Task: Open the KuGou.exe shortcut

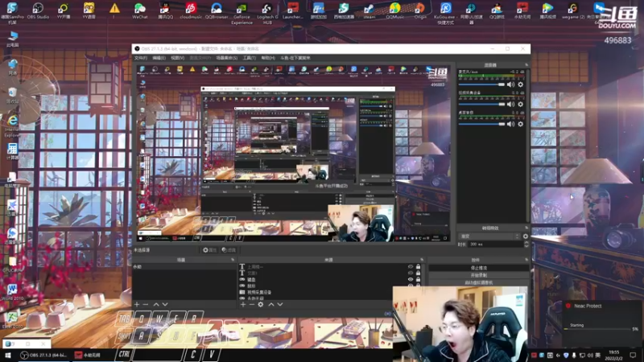Action: [x=446, y=13]
